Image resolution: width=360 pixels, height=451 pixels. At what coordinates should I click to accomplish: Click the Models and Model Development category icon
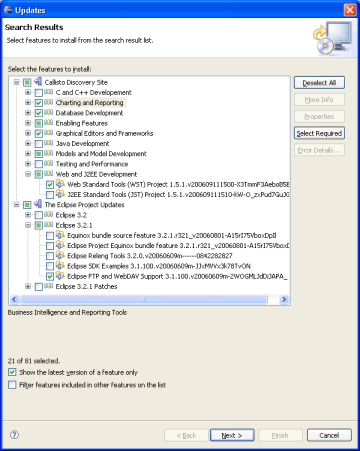pyautogui.click(x=49, y=153)
